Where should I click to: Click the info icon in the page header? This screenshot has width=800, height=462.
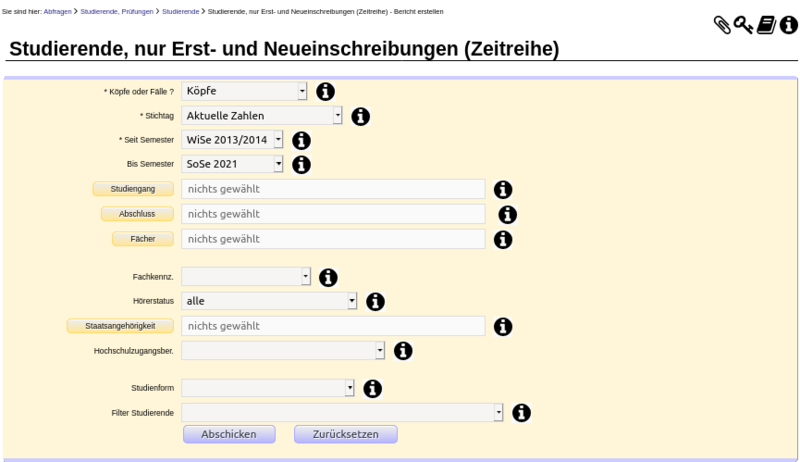[789, 24]
